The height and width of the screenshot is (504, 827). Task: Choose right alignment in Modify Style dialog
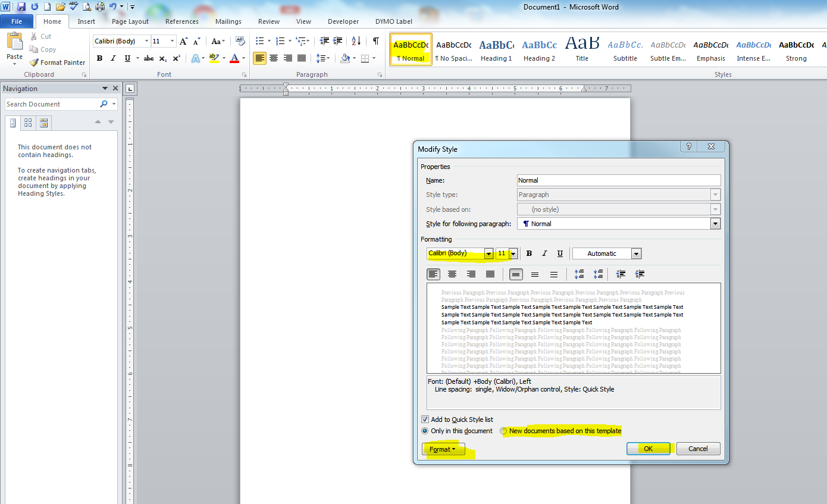[471, 274]
